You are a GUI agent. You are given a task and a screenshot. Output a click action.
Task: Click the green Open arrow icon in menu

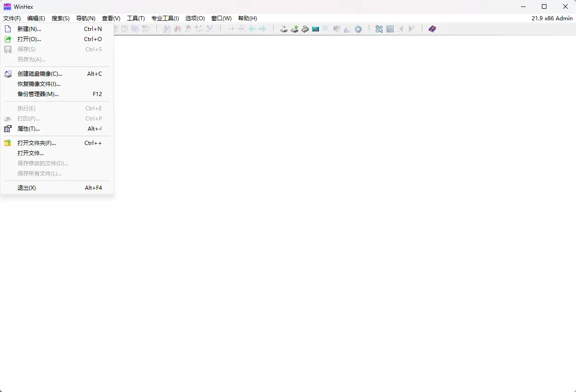8,39
